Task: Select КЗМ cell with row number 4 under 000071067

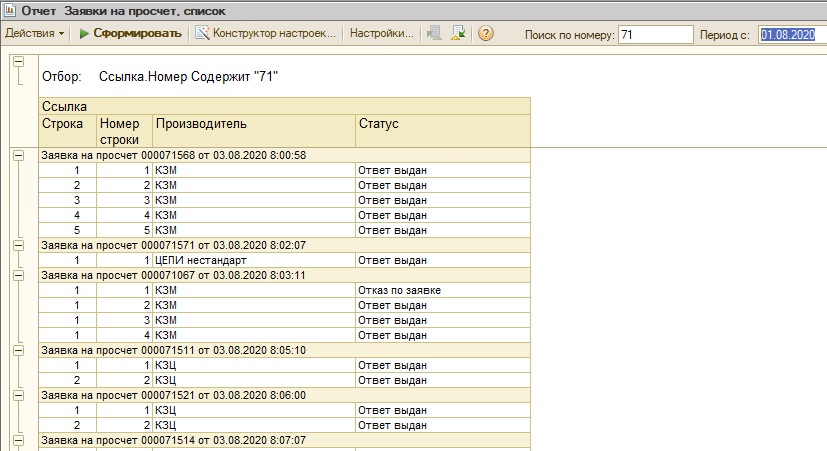Action: click(x=254, y=335)
